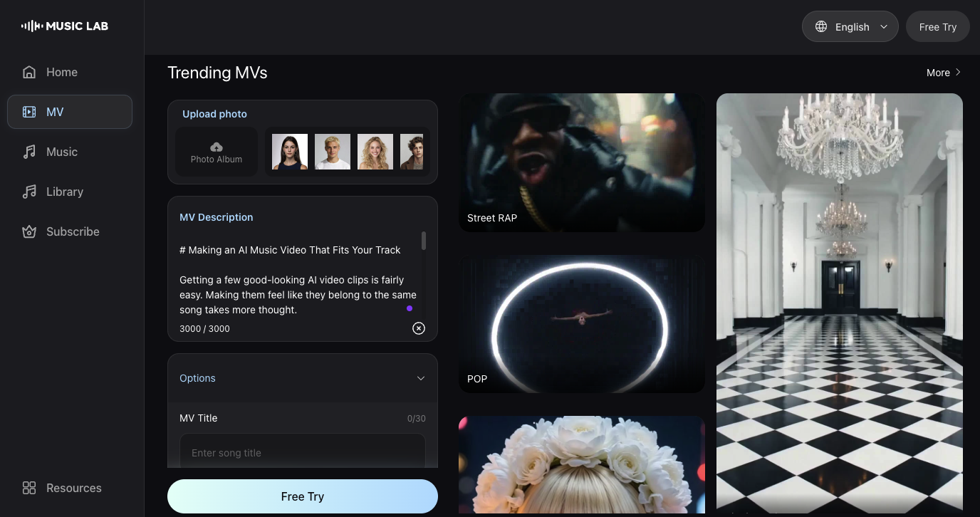Click the Free Try button in header
Screen dimensions: 980x517
938,26
